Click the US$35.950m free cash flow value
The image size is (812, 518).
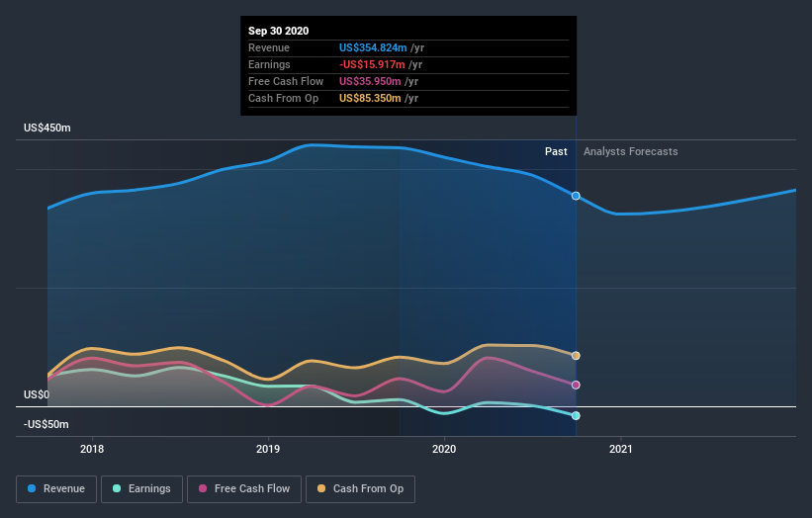click(x=370, y=81)
